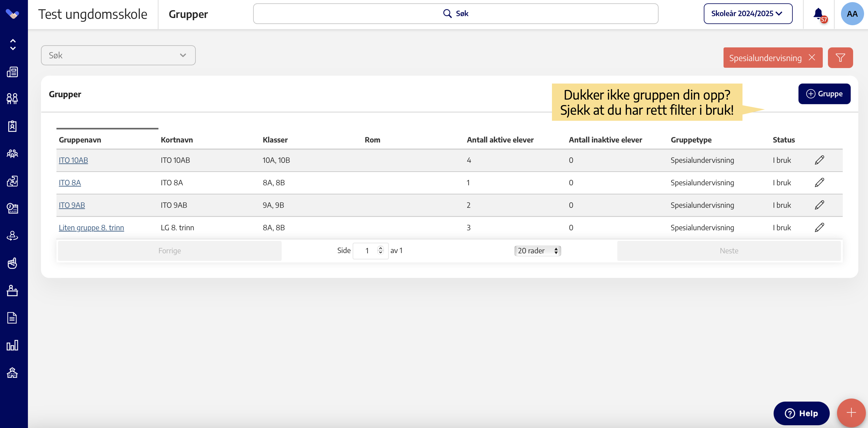This screenshot has height=428, width=868.
Task: Open the person-at-desk sidebar icon
Action: 12,290
